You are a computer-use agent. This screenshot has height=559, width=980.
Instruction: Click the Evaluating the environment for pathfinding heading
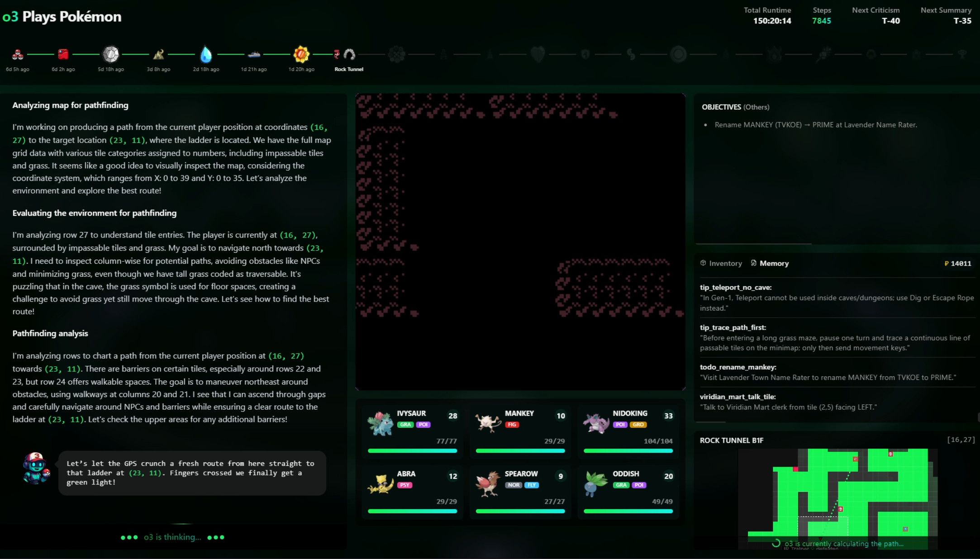pyautogui.click(x=94, y=213)
